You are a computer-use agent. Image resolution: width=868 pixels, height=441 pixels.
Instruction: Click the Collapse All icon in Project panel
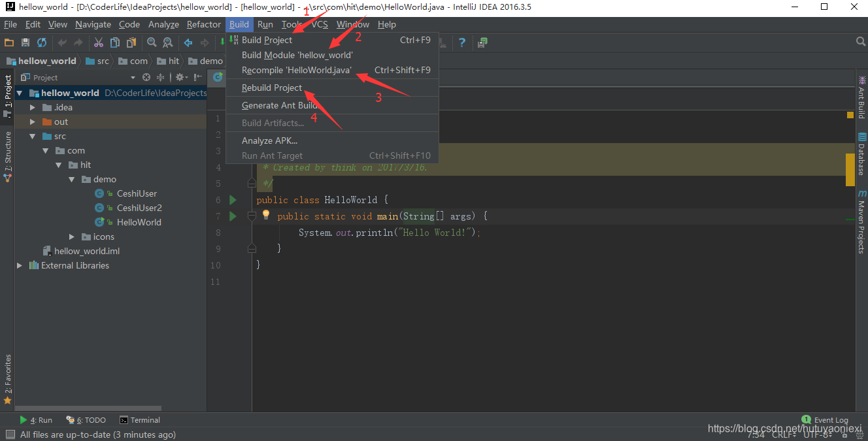pos(160,77)
